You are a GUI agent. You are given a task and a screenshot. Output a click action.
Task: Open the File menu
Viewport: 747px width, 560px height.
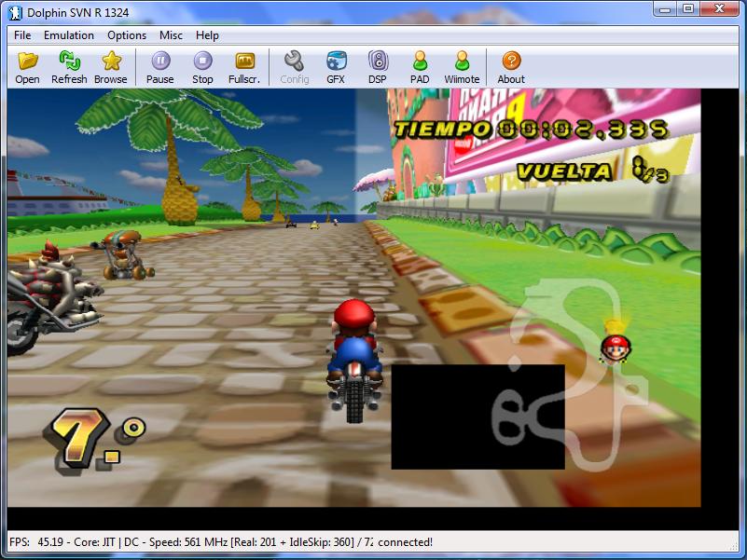coord(22,35)
